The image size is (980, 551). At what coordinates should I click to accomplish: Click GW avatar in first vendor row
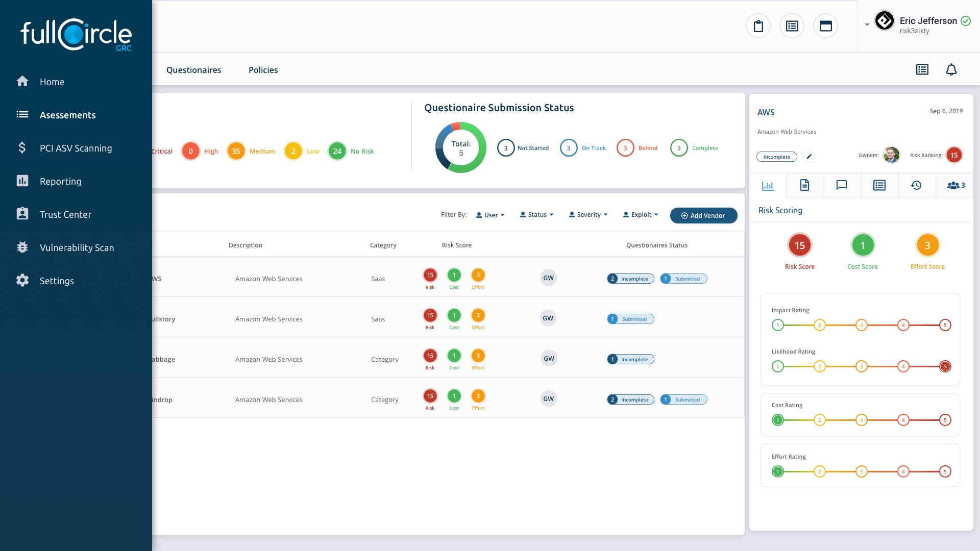click(549, 278)
